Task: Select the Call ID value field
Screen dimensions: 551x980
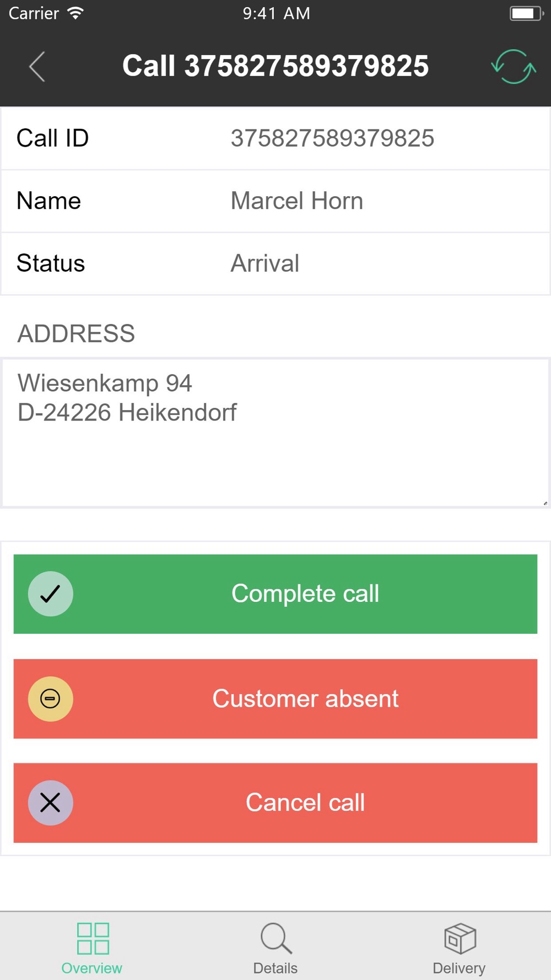Action: 332,138
